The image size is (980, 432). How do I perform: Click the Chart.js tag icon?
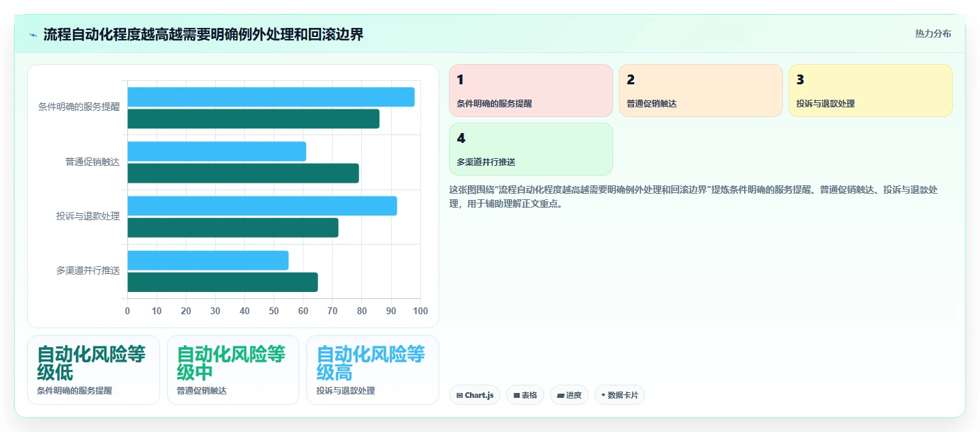click(x=459, y=395)
